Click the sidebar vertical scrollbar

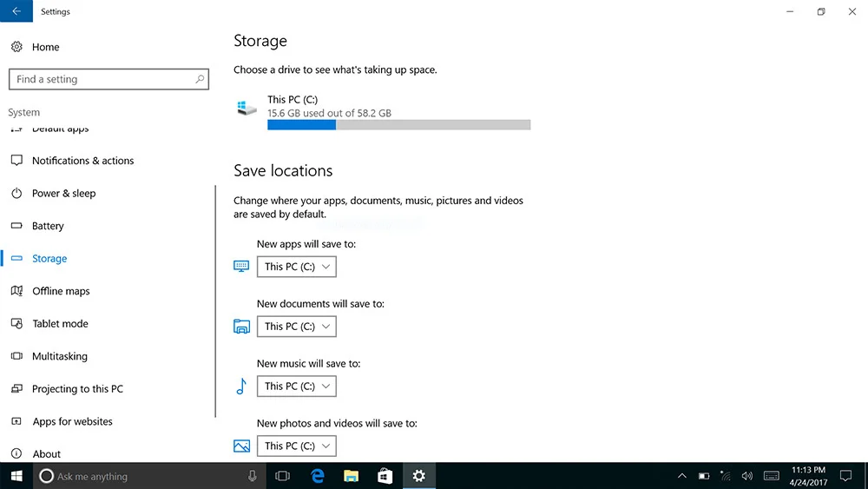[x=215, y=301]
